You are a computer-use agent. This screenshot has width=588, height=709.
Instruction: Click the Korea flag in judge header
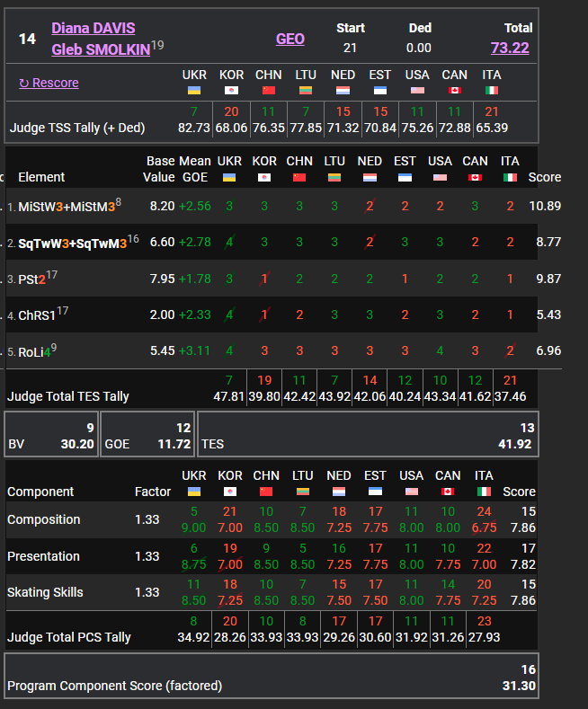coord(231,91)
